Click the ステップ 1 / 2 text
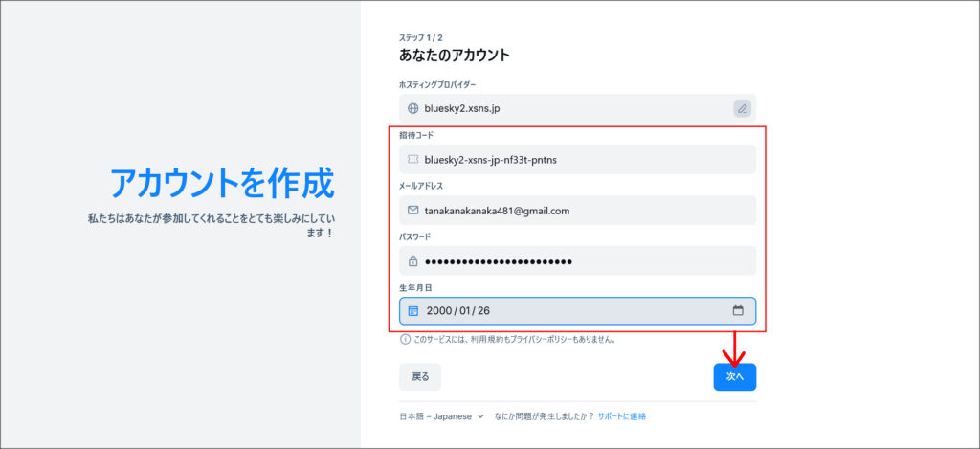 pos(421,37)
